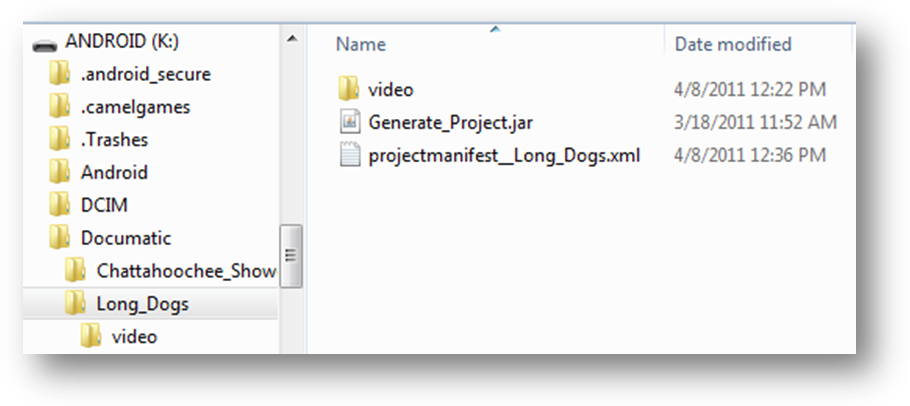Select the video folder name in file list
Viewport: 910px width, 406px height.
click(x=390, y=90)
